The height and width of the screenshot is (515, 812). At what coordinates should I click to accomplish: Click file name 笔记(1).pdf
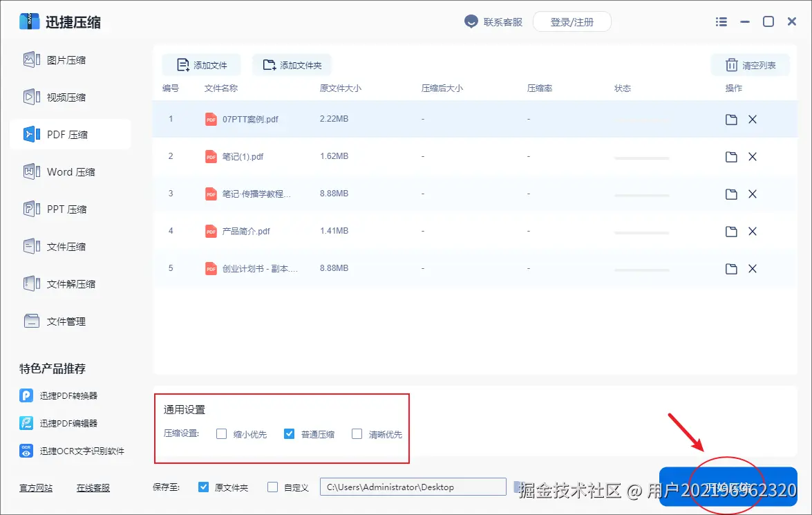click(x=243, y=156)
